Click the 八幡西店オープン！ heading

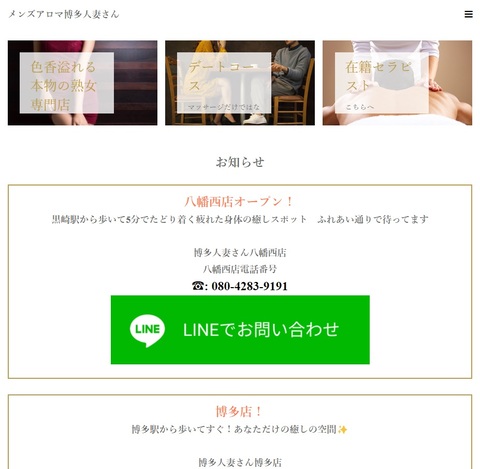coord(240,202)
